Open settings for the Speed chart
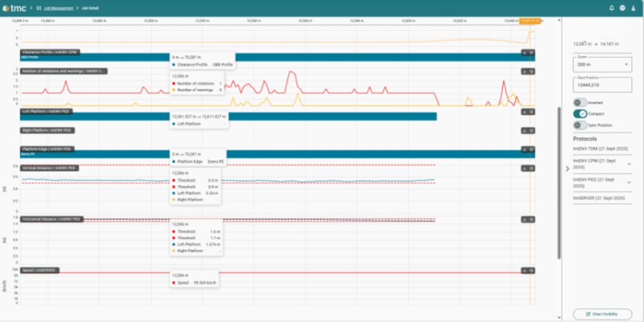Screen dimensions: 644x322 coord(531,270)
